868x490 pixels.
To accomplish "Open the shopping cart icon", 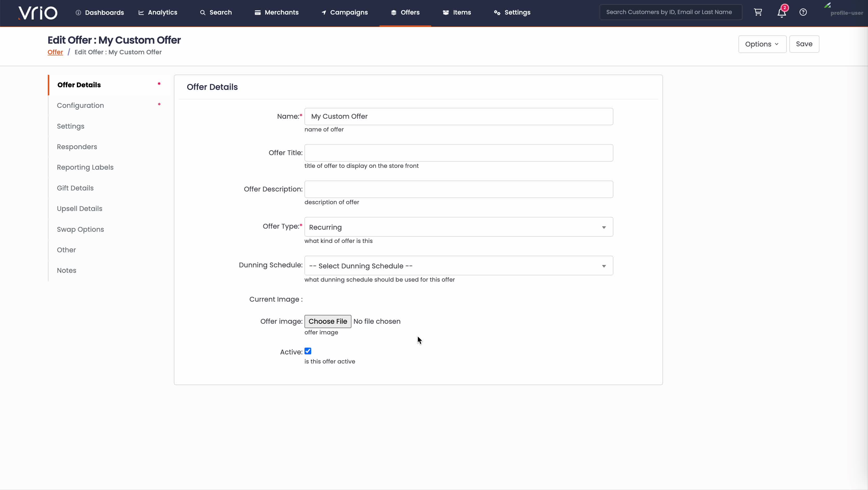I will [x=758, y=12].
